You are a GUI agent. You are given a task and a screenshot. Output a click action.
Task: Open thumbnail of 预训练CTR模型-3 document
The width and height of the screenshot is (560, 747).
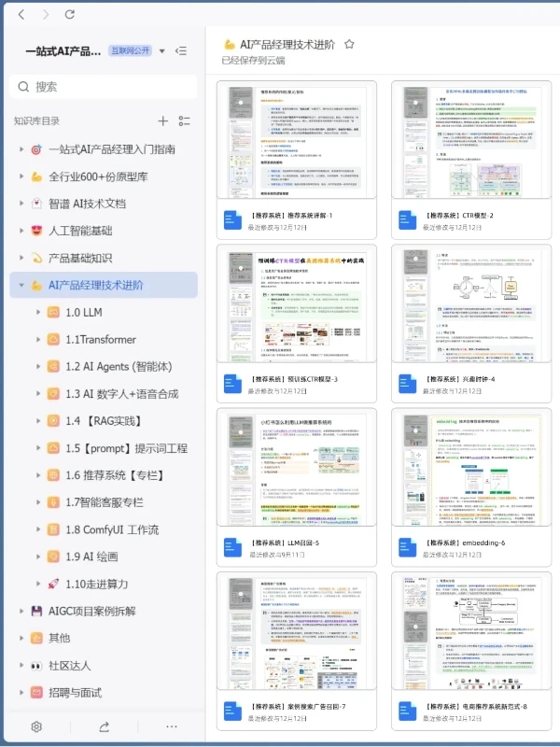point(296,303)
